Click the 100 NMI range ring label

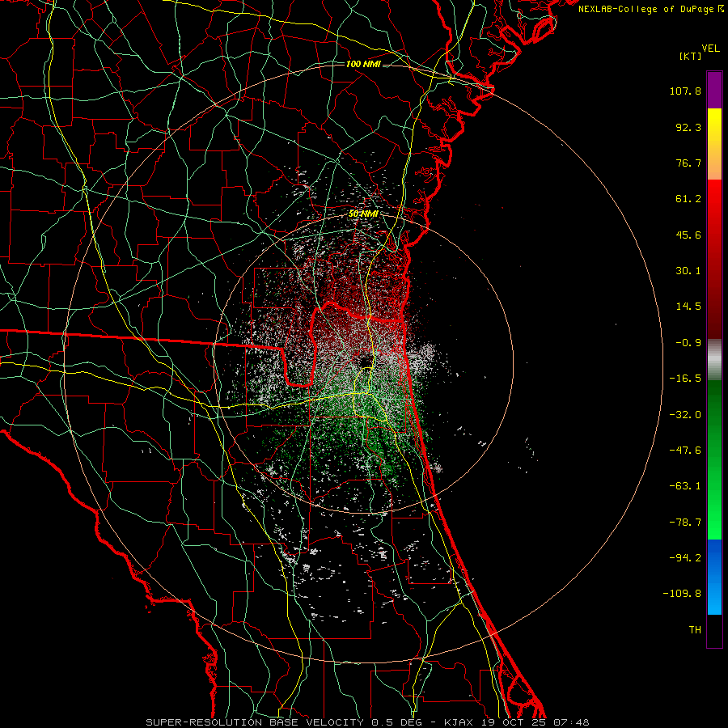pyautogui.click(x=363, y=64)
